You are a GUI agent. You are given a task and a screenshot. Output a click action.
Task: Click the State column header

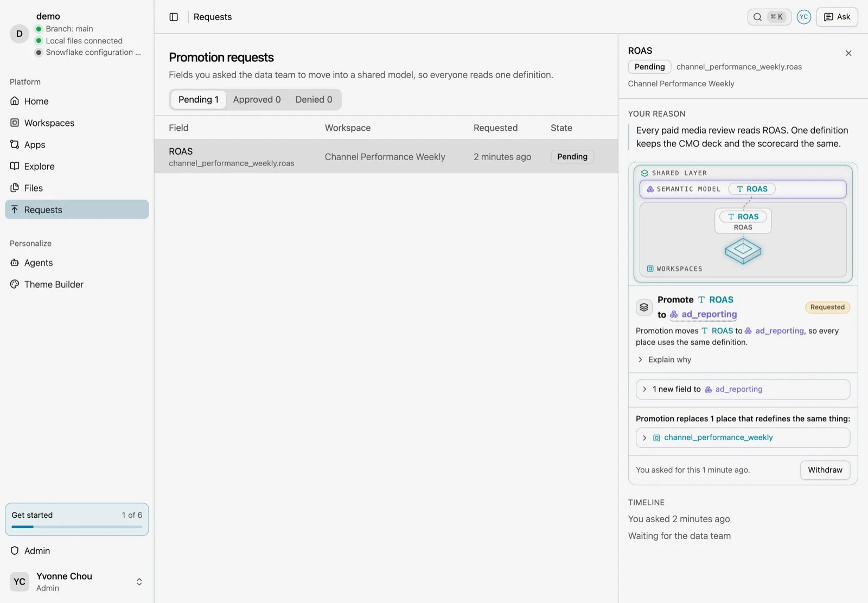[x=561, y=128]
